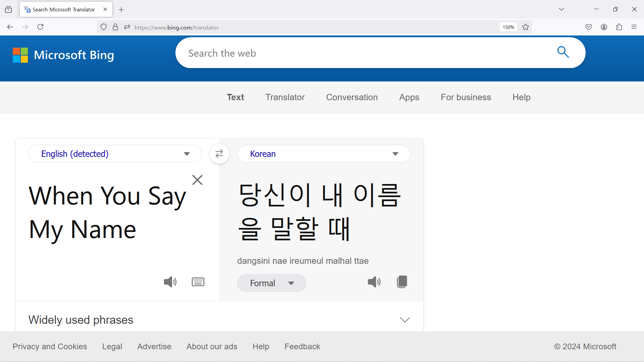
Task: Reload the current page
Action: click(40, 27)
